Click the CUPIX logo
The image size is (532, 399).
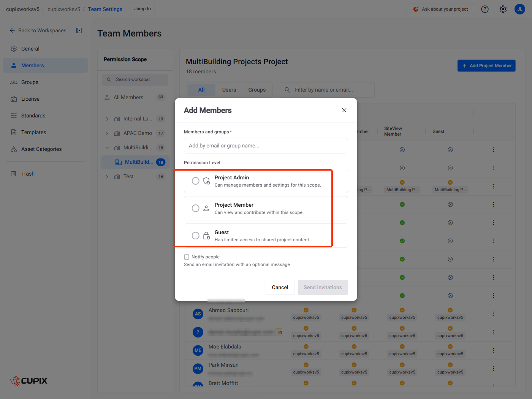[x=29, y=381]
